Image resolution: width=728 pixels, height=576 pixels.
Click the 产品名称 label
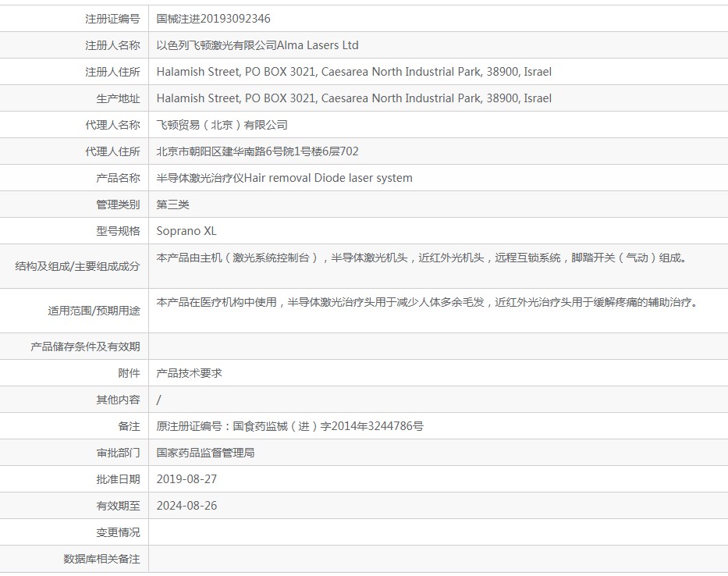(118, 178)
